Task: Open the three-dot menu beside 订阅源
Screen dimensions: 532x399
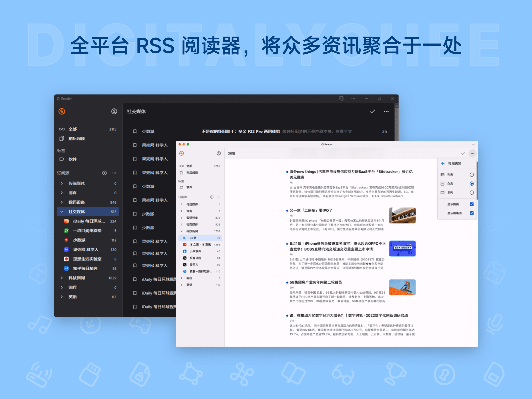Action: [219, 197]
